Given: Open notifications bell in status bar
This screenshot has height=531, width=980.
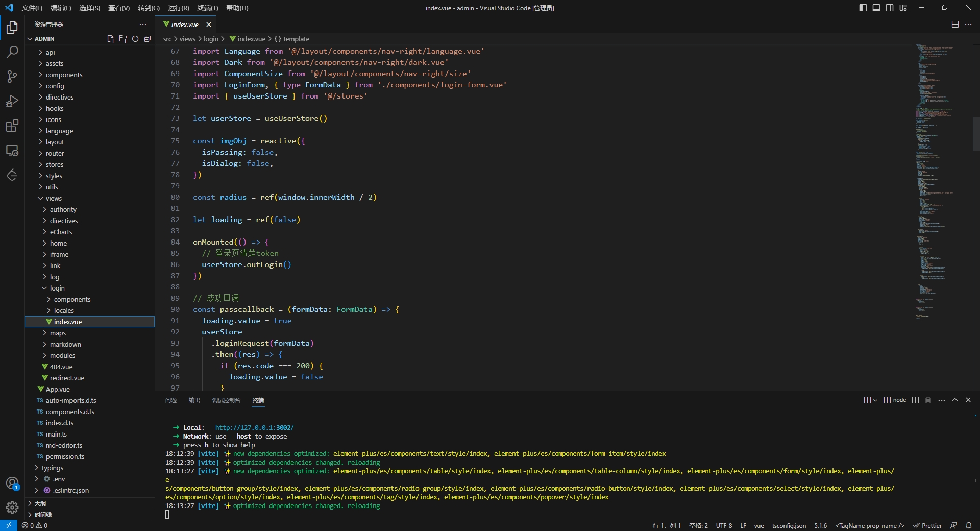Looking at the screenshot, I should 969,525.
